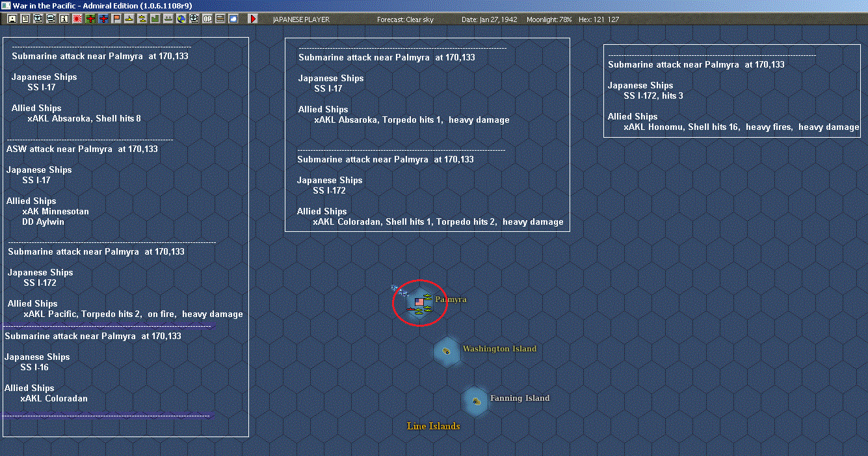Screen dimensions: 868x456
Task: Click the rising sun flag icon
Action: pyautogui.click(x=77, y=19)
